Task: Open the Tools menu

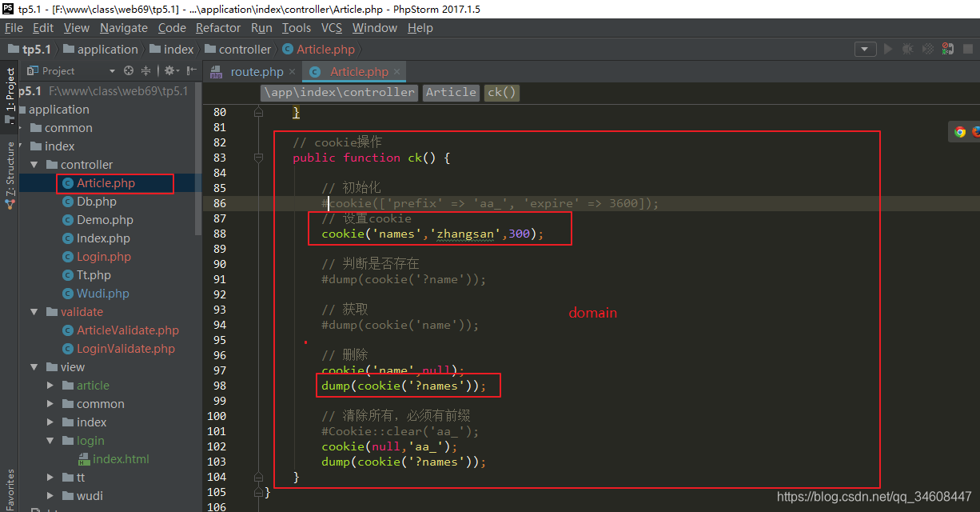Action: tap(296, 27)
